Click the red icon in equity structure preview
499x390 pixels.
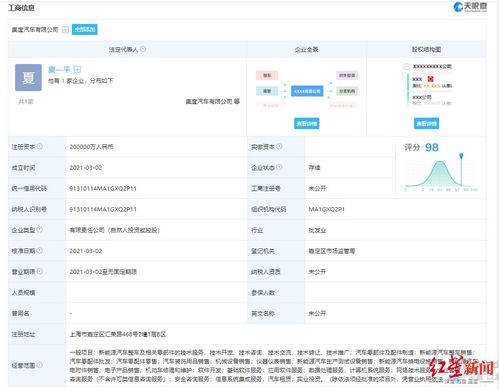(430, 79)
